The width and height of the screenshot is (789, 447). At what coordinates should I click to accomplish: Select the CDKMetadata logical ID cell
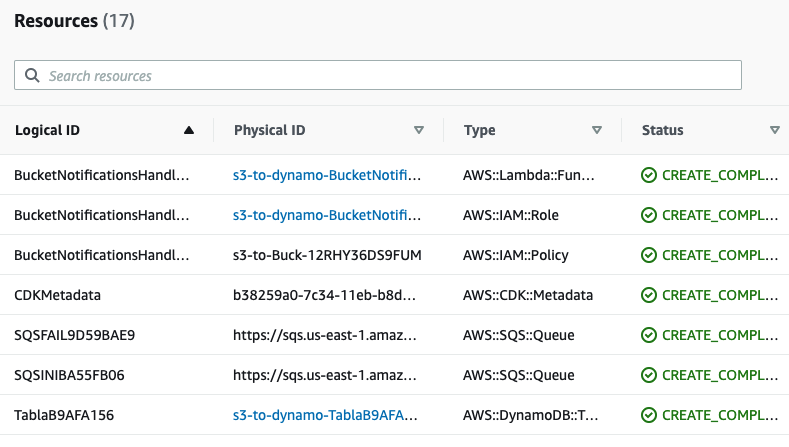[x=58, y=295]
